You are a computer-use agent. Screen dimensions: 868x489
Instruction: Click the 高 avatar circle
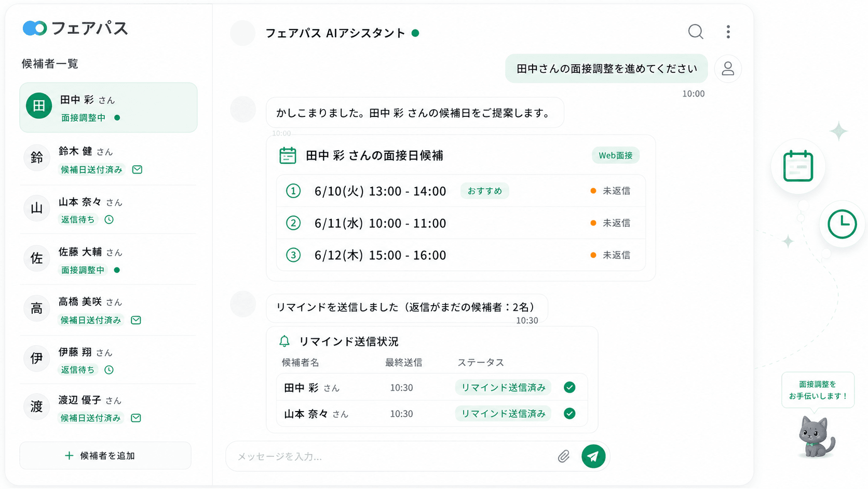coord(37,308)
